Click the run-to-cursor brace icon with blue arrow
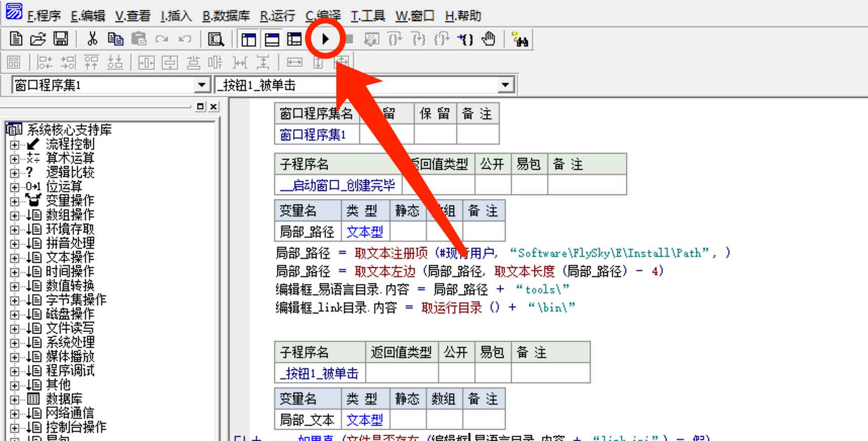Image resolution: width=868 pixels, height=441 pixels. (466, 39)
